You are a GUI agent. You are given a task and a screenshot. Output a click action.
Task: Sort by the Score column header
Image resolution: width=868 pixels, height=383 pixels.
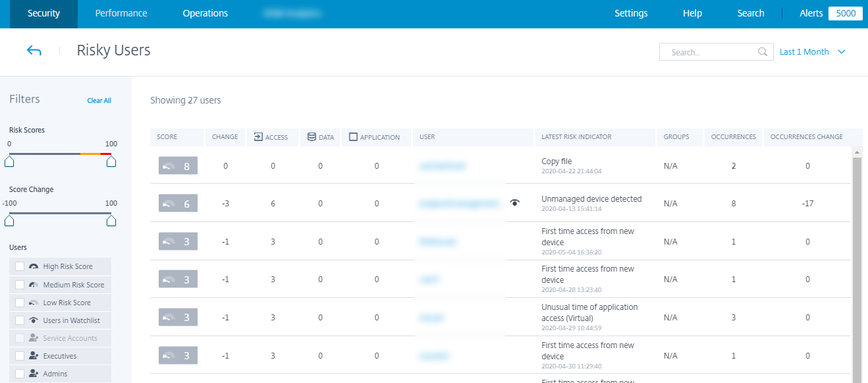tap(167, 137)
